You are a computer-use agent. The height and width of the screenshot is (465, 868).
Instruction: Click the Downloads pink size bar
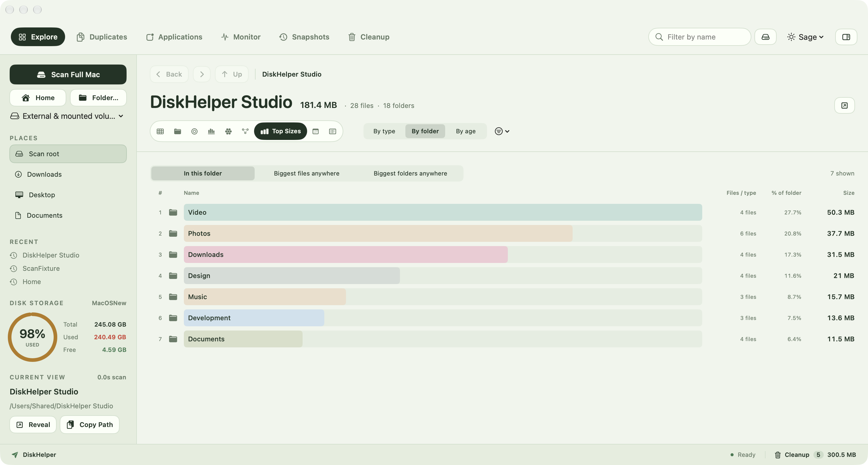point(346,255)
